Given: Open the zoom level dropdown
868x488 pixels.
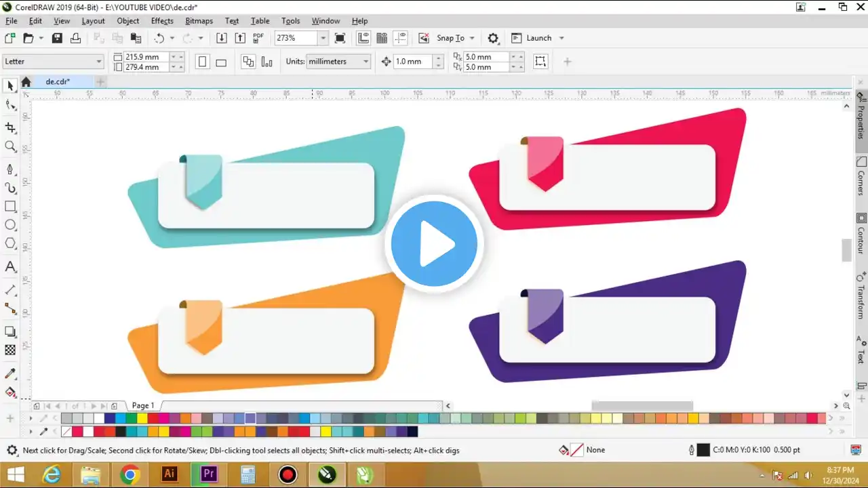Looking at the screenshot, I should pyautogui.click(x=323, y=38).
